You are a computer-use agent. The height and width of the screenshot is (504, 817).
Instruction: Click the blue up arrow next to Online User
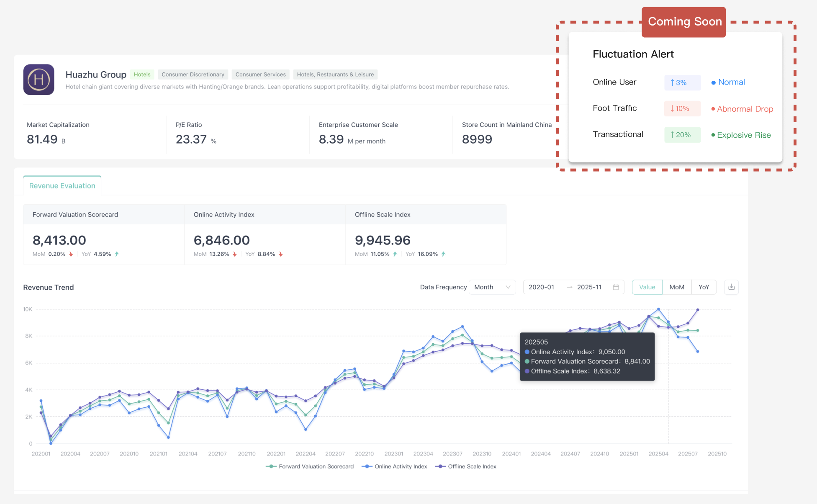(673, 82)
